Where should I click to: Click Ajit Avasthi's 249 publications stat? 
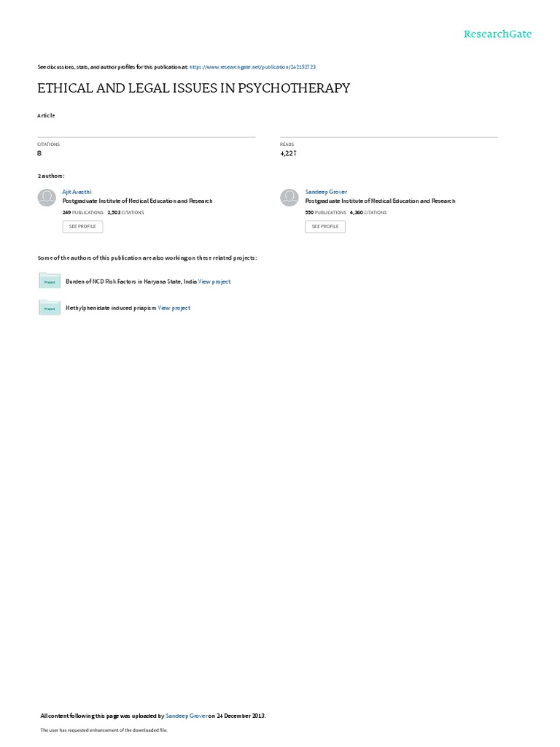[83, 212]
